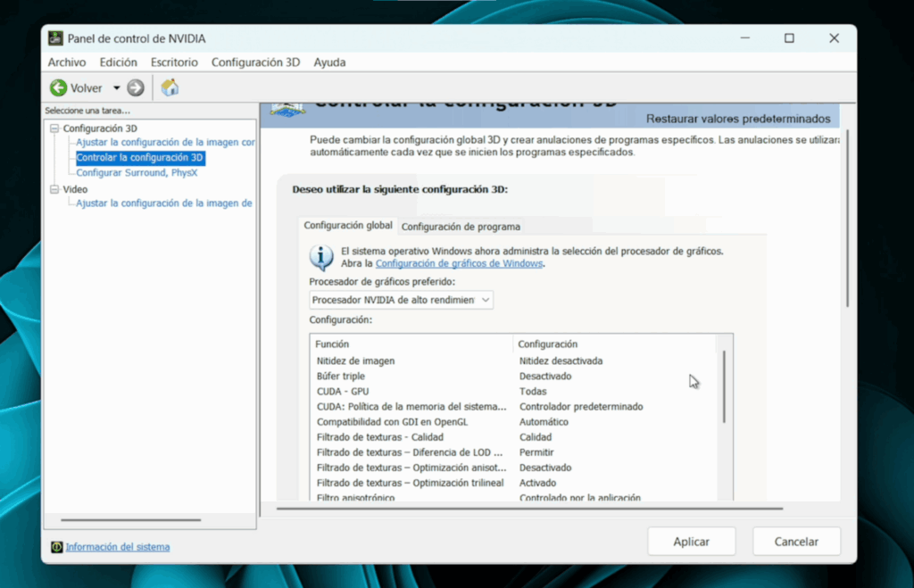Select Controlar la configuración 3D item
The image size is (914, 588).
(140, 157)
